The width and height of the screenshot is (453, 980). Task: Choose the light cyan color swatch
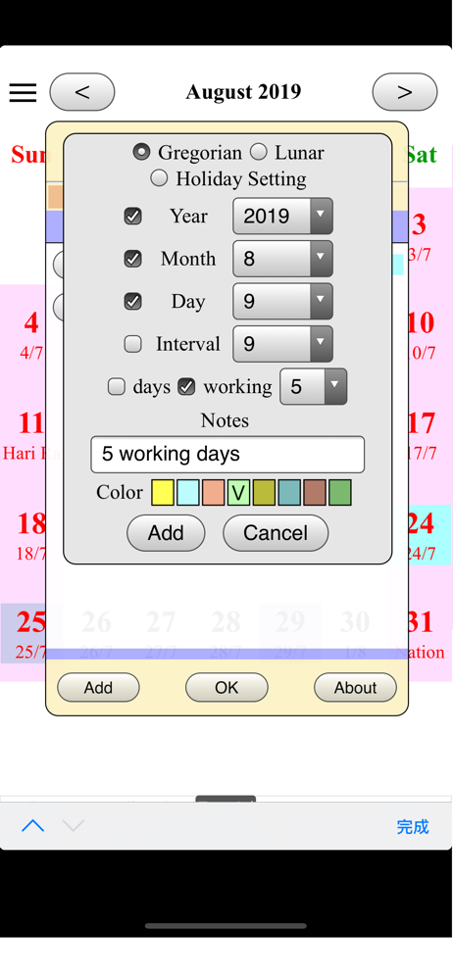[187, 493]
